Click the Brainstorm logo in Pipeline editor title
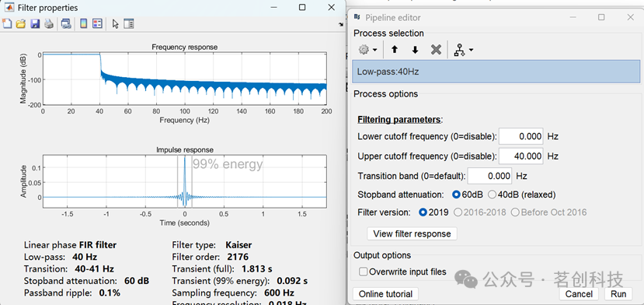The height and width of the screenshot is (305, 644). (x=357, y=17)
